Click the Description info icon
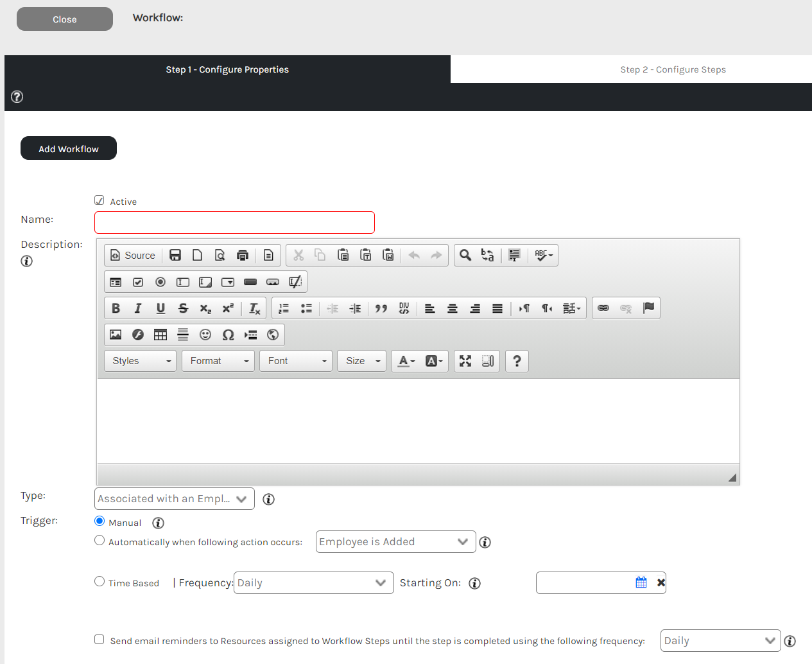812x664 pixels. point(26,261)
